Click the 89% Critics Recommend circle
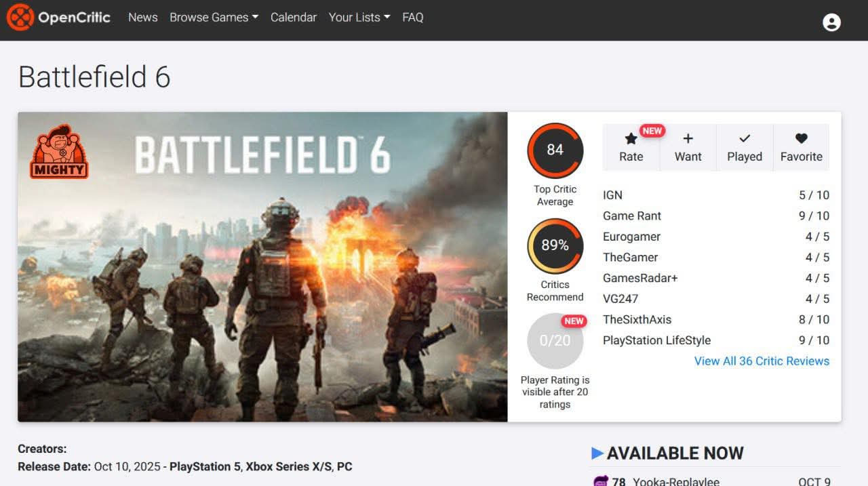868x486 pixels. (x=555, y=245)
